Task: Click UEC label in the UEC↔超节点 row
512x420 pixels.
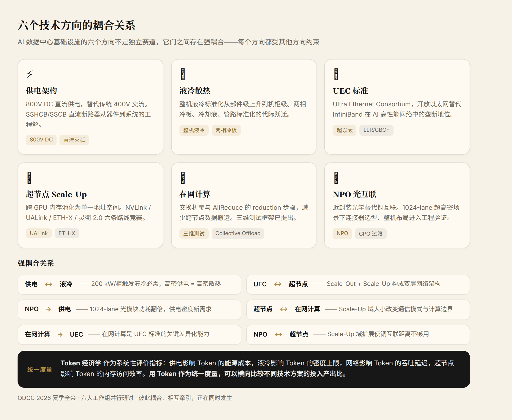Action: [260, 284]
